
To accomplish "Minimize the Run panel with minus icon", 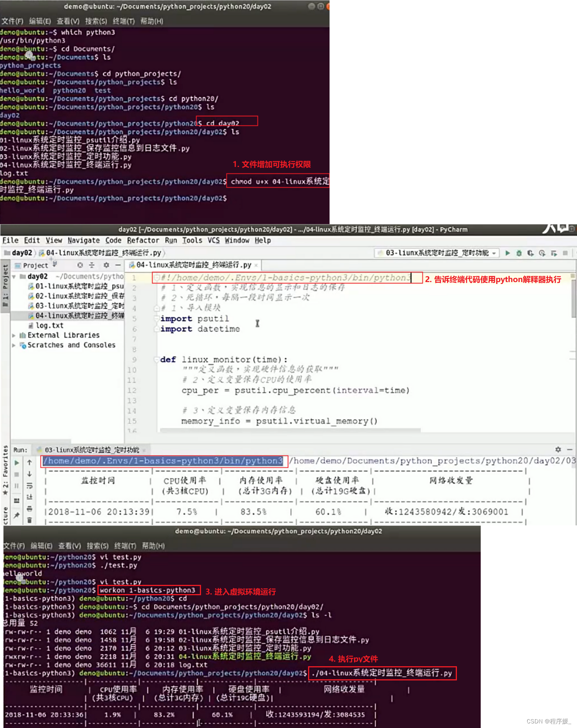I will click(x=570, y=449).
